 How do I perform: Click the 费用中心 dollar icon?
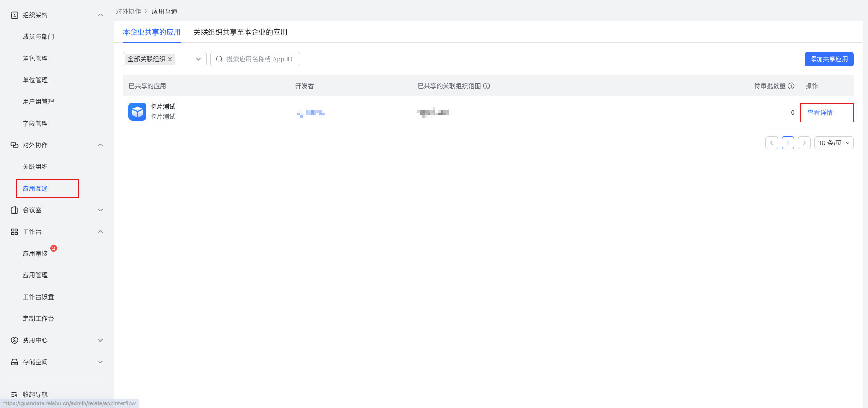click(14, 340)
